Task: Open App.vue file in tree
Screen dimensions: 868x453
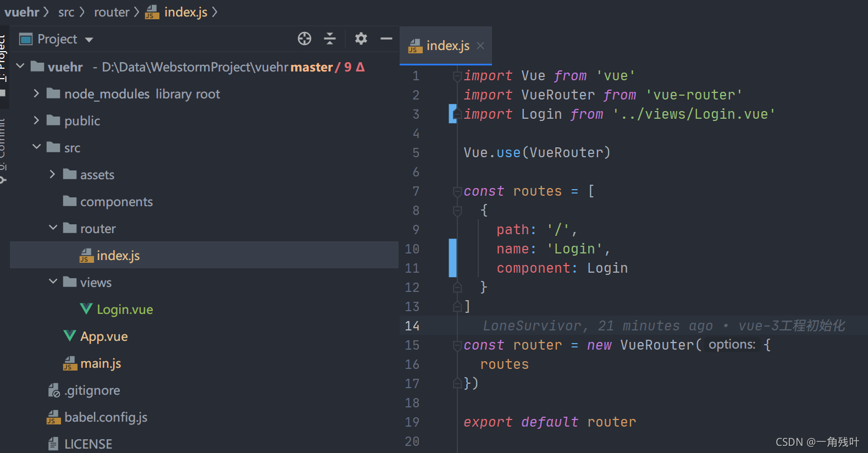Action: (104, 336)
